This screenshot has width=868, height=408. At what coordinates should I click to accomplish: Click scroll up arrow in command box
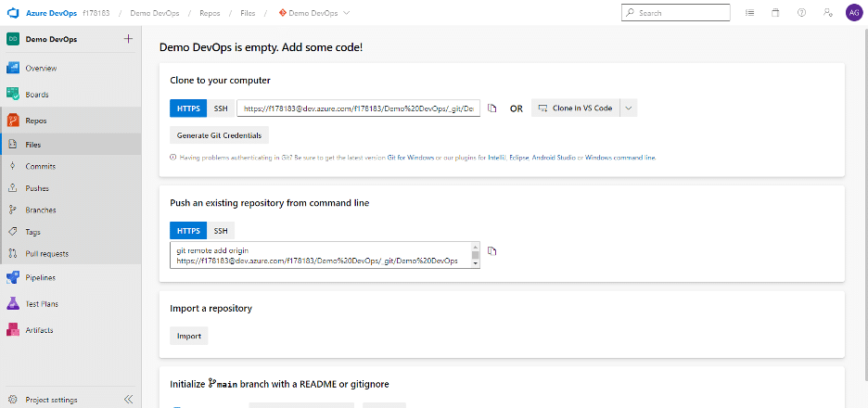pos(475,246)
